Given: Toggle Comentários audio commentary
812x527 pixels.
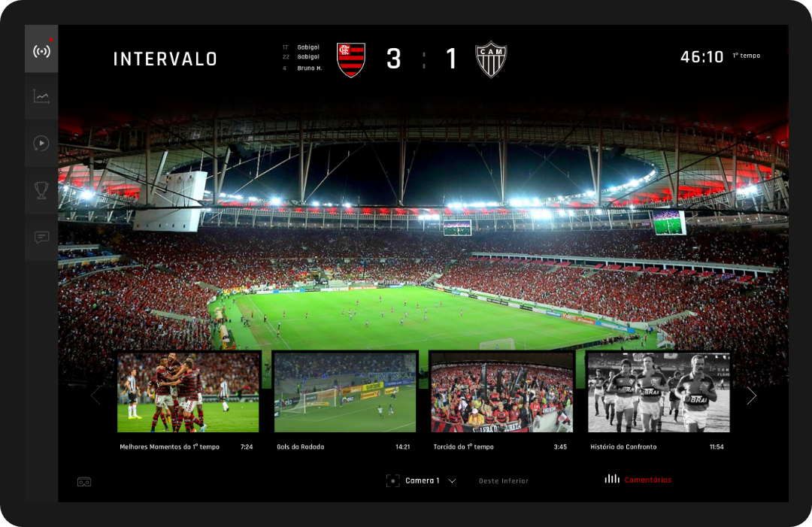Looking at the screenshot, I should tap(648, 480).
